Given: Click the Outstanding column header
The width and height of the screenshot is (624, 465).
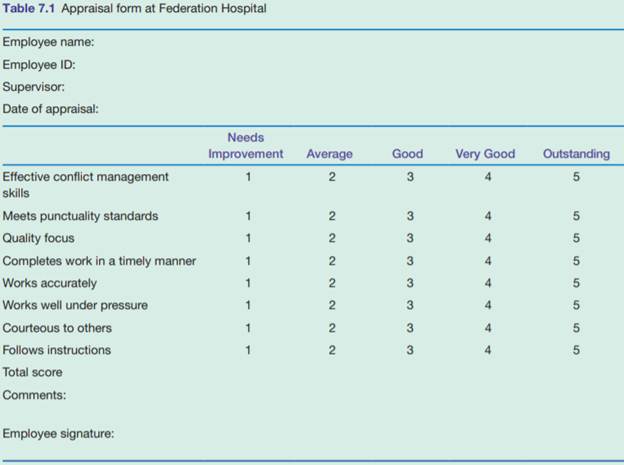Looking at the screenshot, I should (576, 154).
